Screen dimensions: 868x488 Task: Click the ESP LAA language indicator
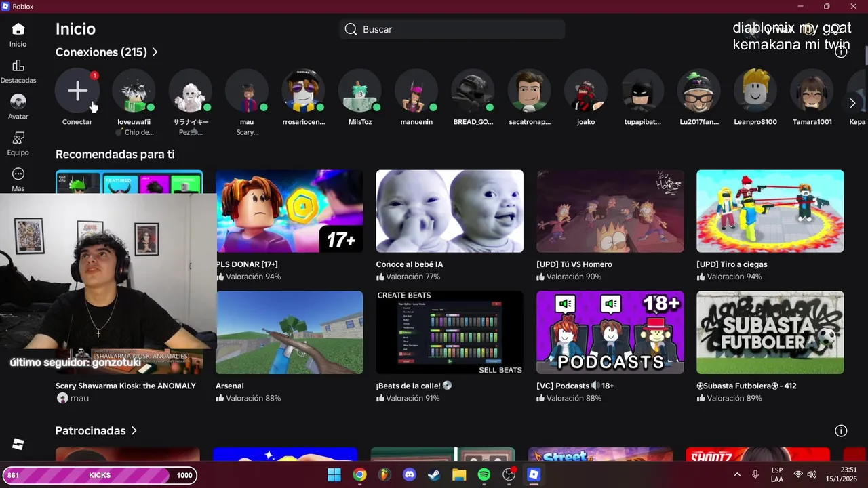coord(777,475)
